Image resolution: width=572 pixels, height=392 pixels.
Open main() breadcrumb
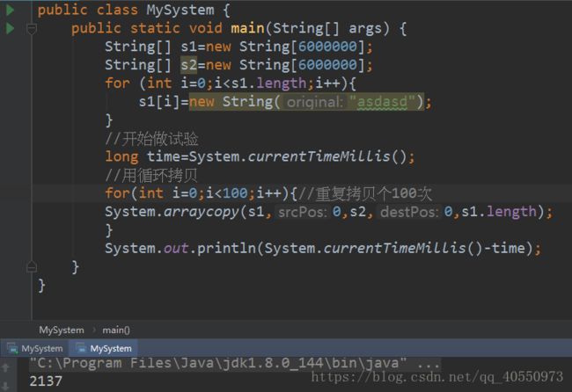click(116, 330)
